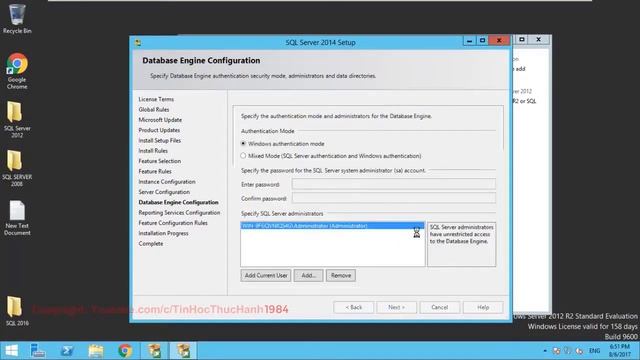Select Global Rules step
Image resolution: width=640 pixels, height=360 pixels.
(153, 109)
